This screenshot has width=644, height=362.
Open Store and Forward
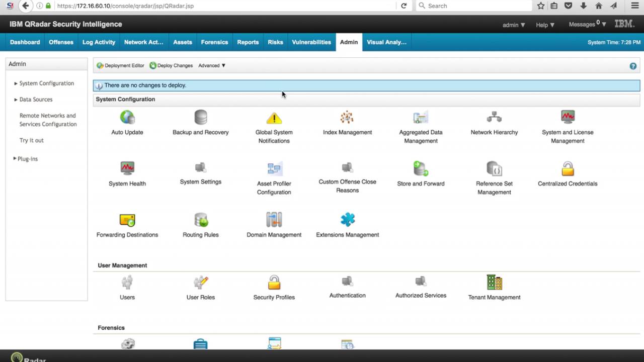point(421,174)
